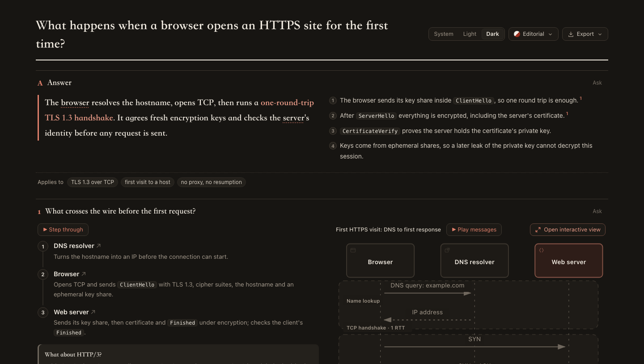Select the Dark theme option
The width and height of the screenshot is (644, 364).
(492, 34)
